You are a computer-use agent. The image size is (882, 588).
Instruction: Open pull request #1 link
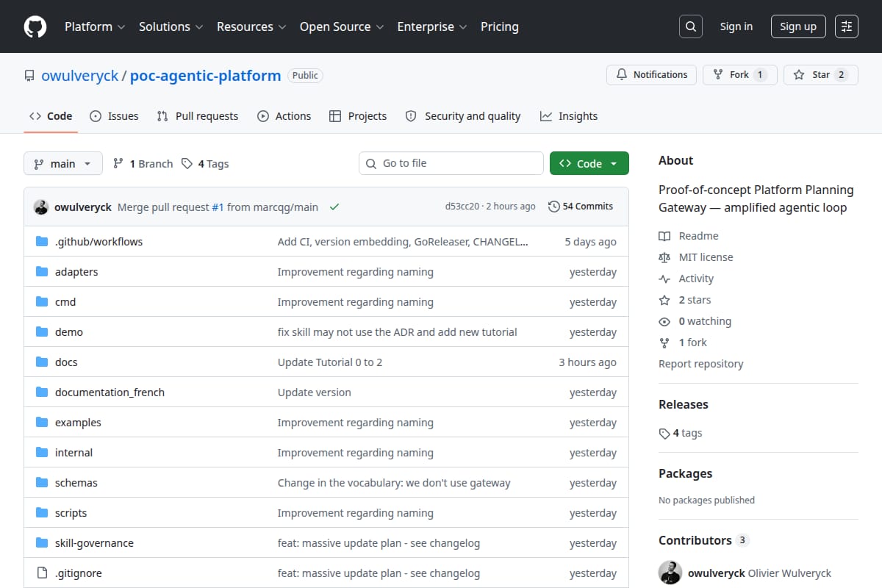coord(218,207)
